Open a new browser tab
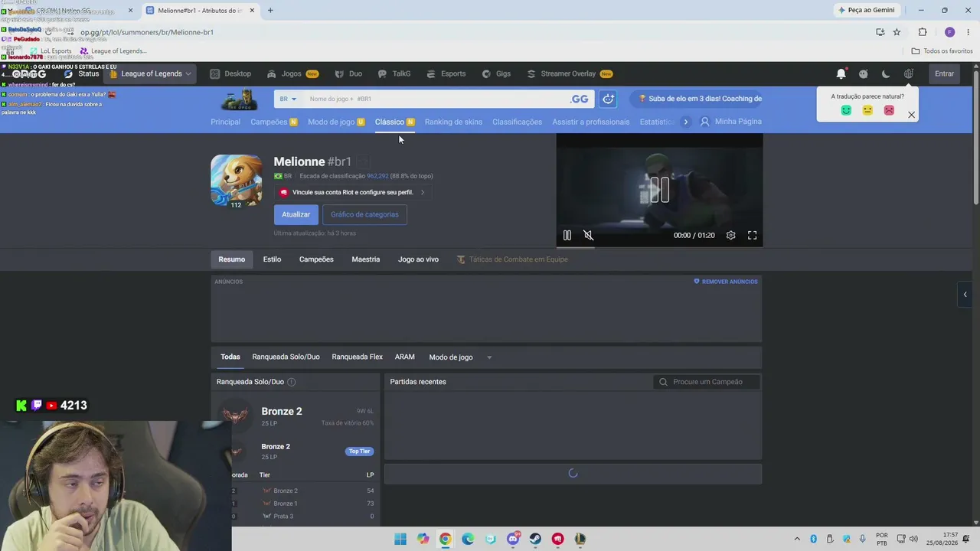Viewport: 980px width, 551px height. pos(270,10)
